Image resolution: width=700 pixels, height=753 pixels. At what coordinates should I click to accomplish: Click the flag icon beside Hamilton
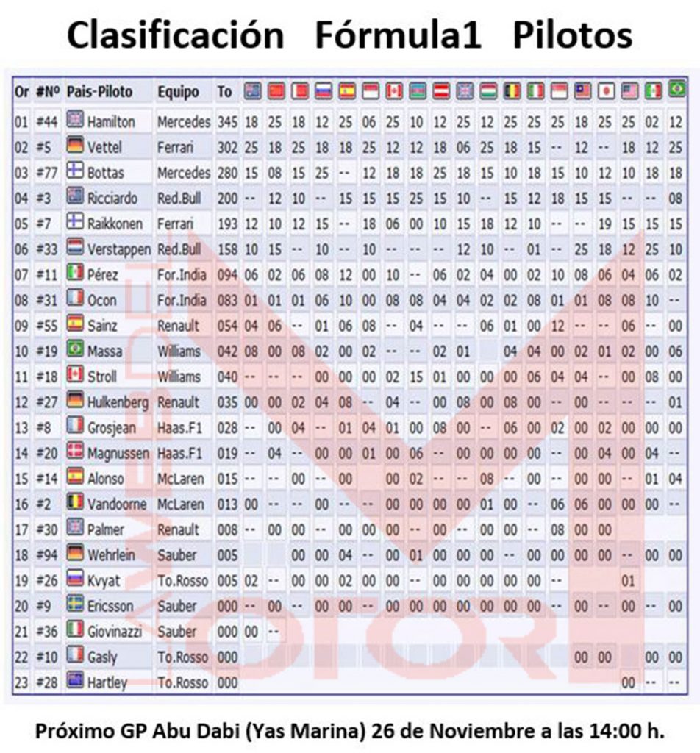75,120
